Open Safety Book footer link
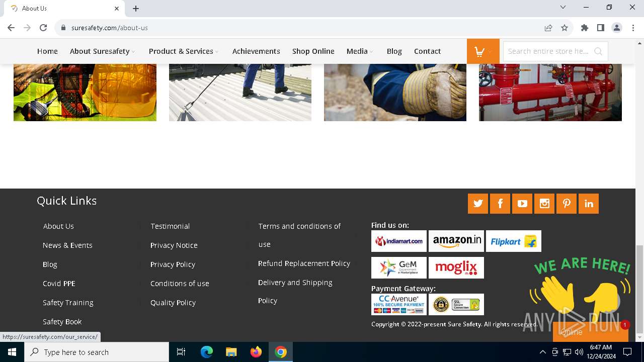Image resolution: width=644 pixels, height=362 pixels. click(62, 322)
